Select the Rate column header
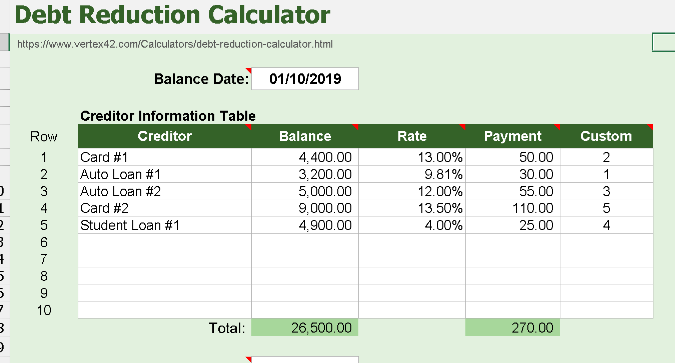Screen dimensions: 675x363 click(412, 136)
